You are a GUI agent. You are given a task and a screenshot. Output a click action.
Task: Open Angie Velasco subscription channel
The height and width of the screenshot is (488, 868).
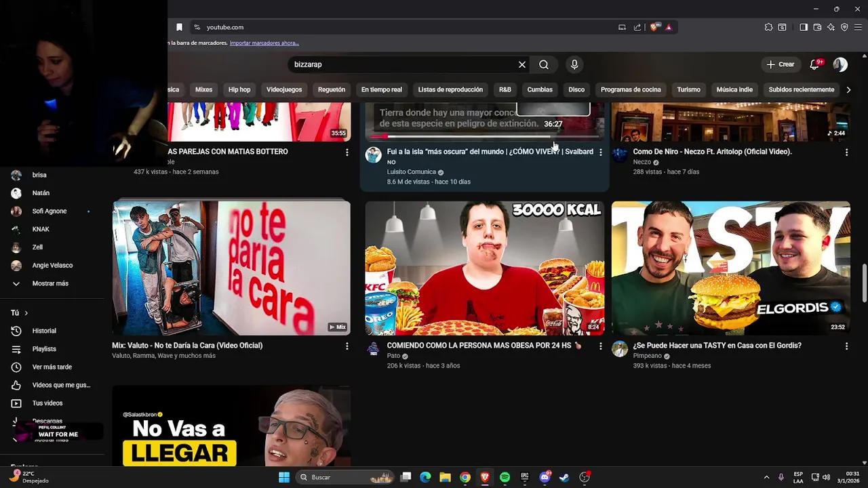pos(52,265)
